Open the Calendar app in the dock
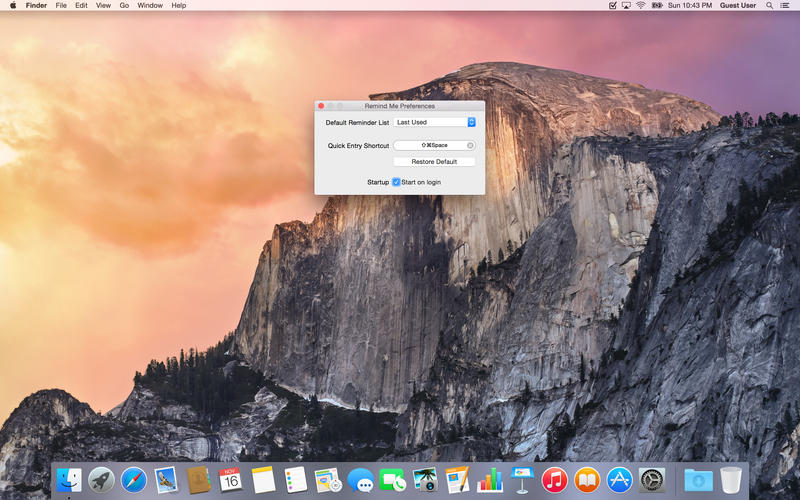The width and height of the screenshot is (800, 500). click(x=230, y=480)
